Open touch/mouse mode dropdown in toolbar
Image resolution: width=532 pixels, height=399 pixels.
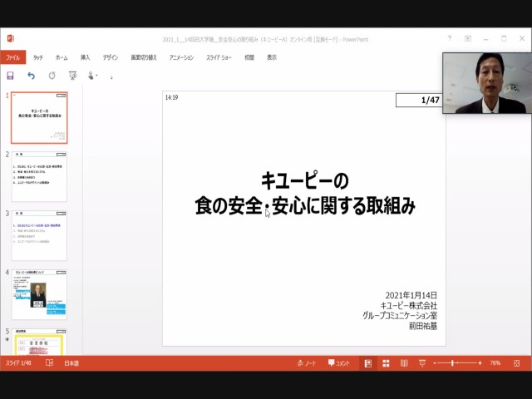[93, 76]
